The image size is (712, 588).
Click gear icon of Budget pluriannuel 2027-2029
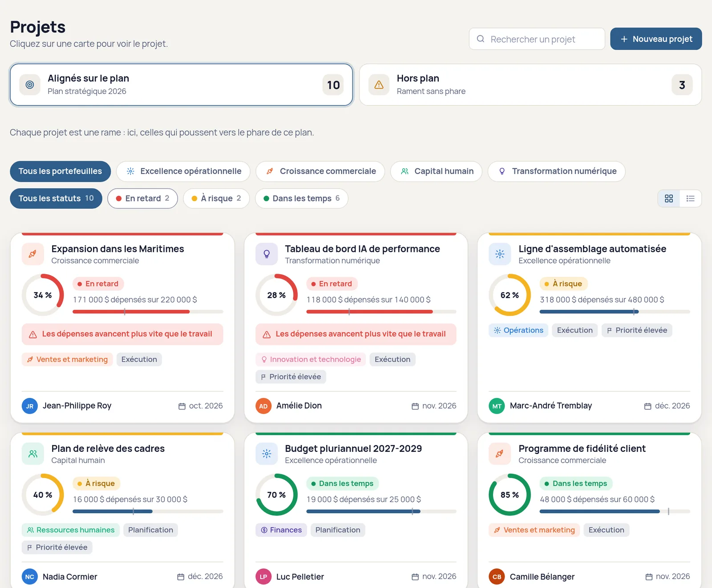(x=267, y=454)
